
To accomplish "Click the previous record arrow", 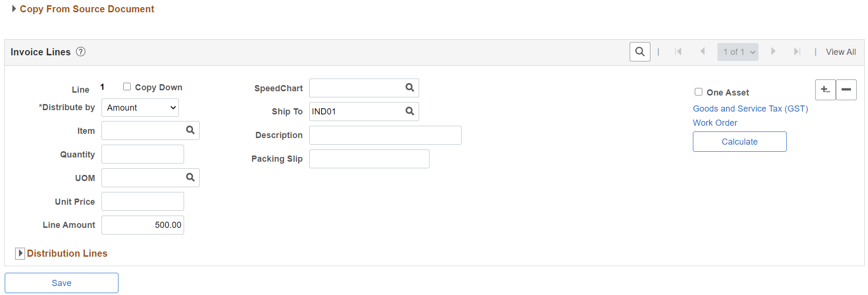I will [703, 52].
